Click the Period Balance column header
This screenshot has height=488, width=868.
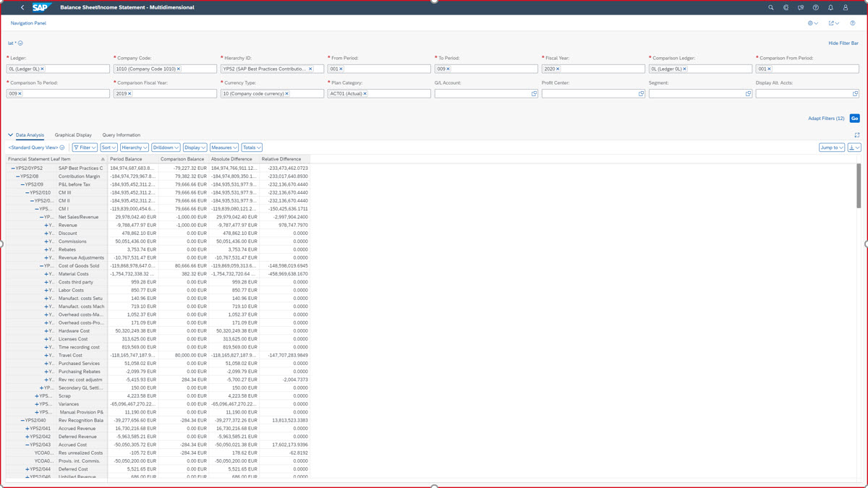(x=133, y=159)
